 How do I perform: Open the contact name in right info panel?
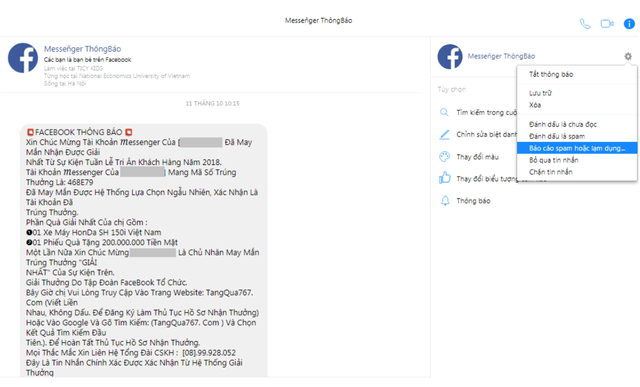pos(501,56)
